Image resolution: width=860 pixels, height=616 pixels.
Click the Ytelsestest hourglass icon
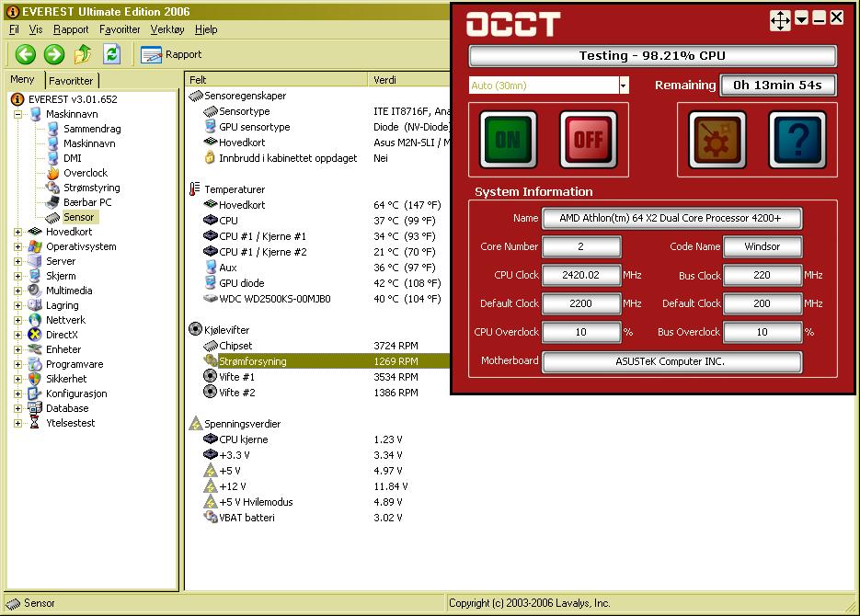(35, 423)
